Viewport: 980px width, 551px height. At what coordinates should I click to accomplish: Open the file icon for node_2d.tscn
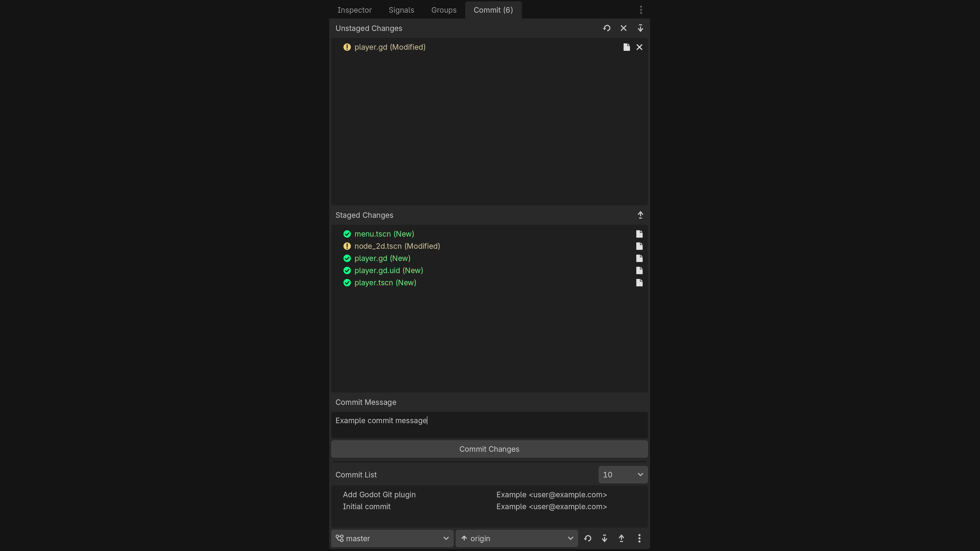639,246
